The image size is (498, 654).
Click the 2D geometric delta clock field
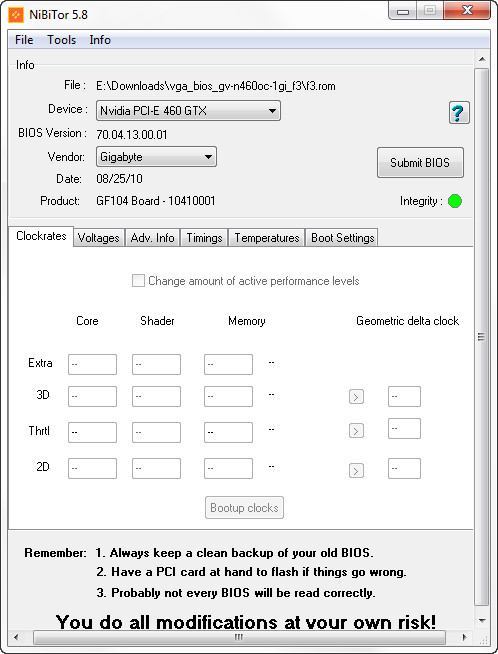click(404, 468)
